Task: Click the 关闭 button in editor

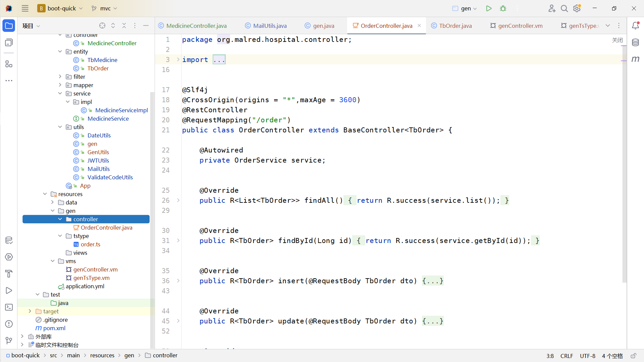Action: point(617,40)
